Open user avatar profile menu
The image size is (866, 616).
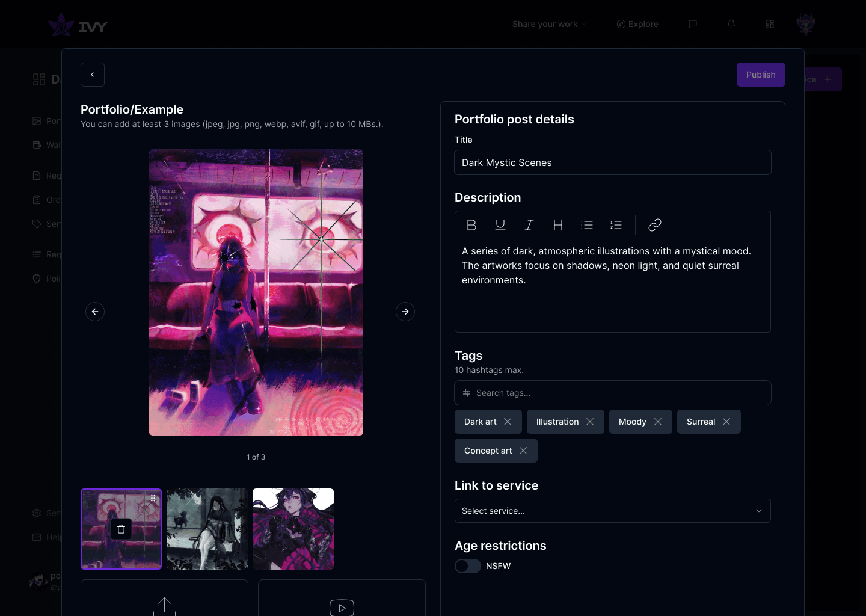pos(806,24)
